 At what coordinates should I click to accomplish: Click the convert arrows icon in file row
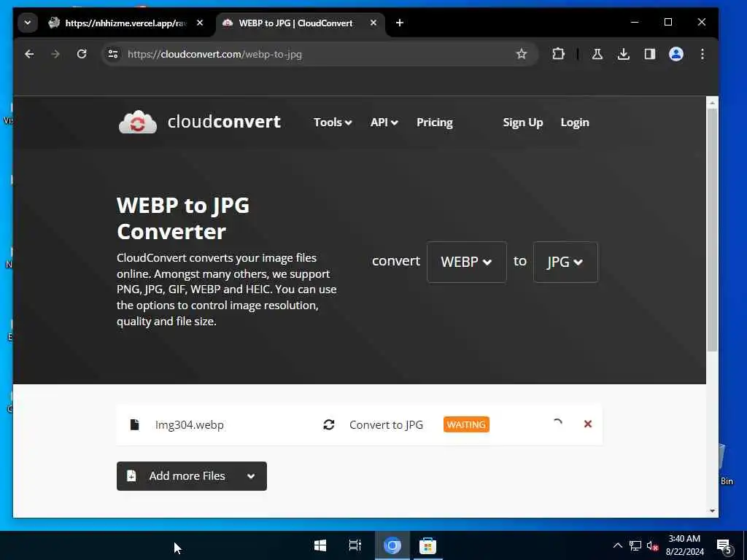coord(329,424)
